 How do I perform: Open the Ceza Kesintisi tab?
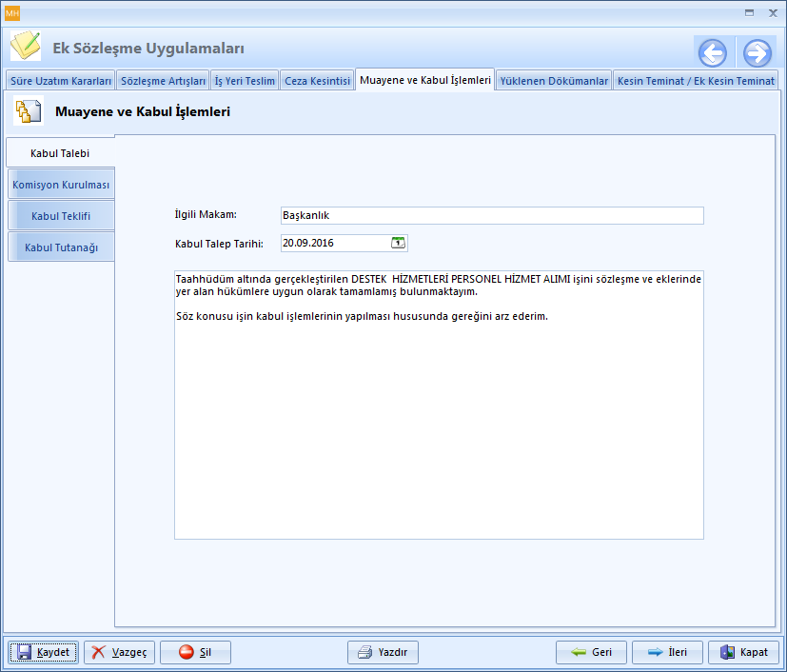[317, 81]
